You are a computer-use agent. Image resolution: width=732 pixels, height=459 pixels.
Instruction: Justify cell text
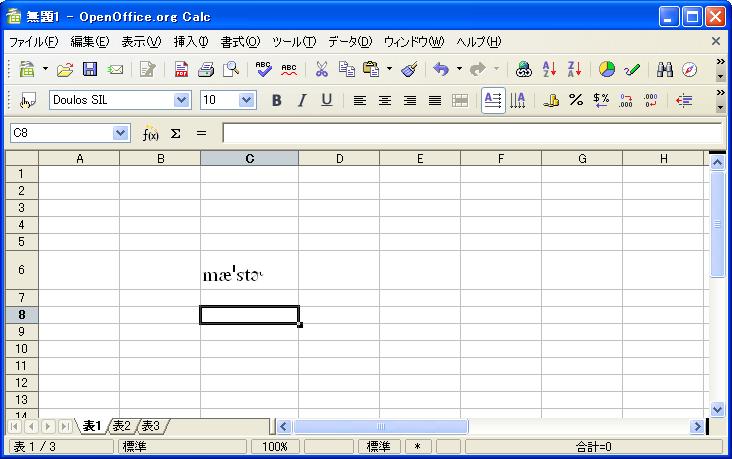(435, 100)
